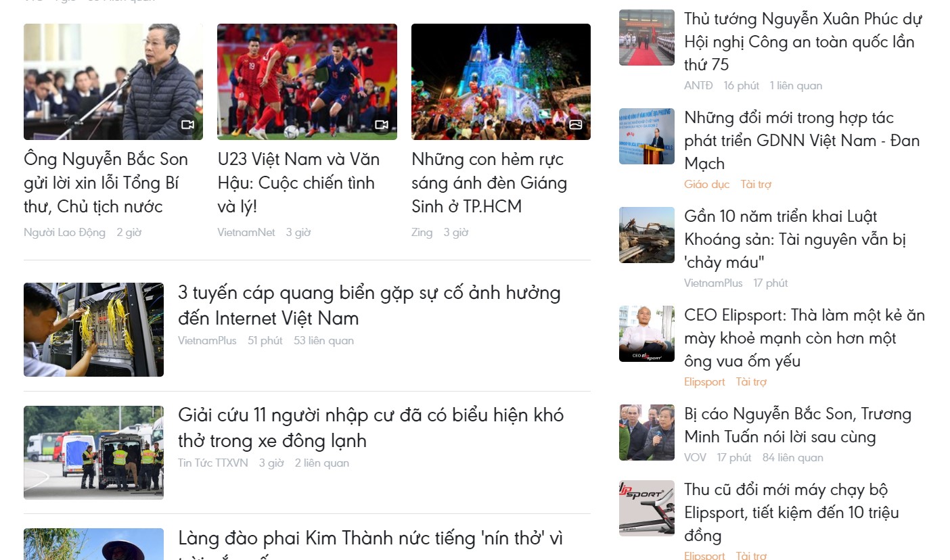
Task: Click the red carpet ceremony thumbnail
Action: 647,37
